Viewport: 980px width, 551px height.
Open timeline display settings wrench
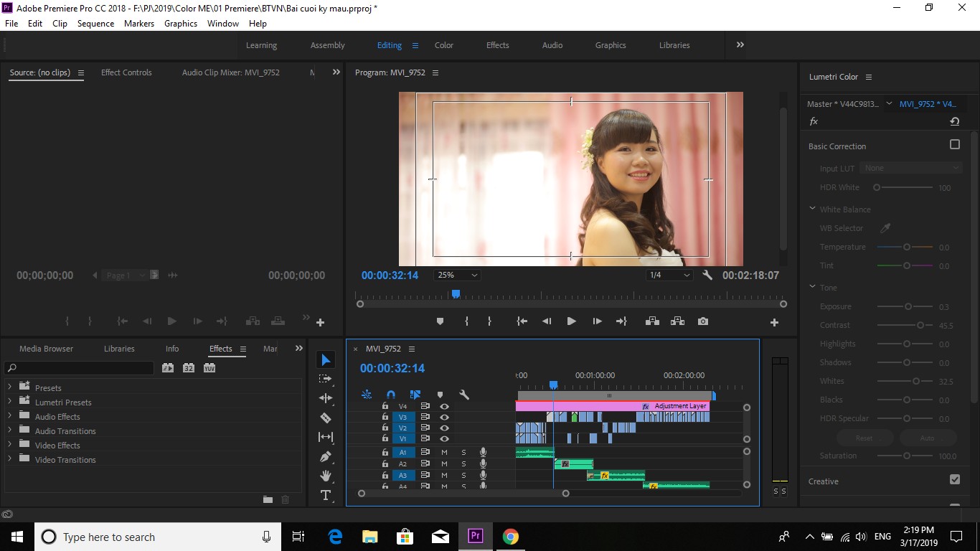tap(464, 395)
